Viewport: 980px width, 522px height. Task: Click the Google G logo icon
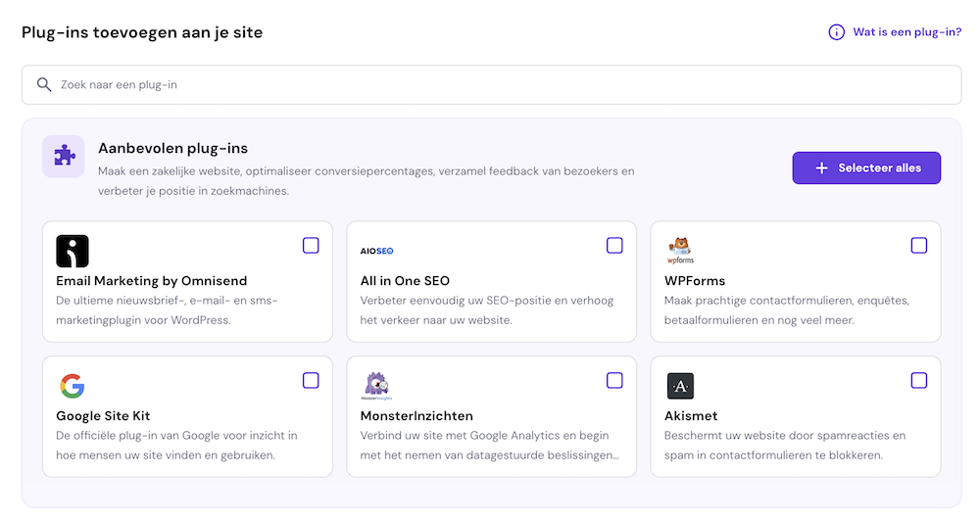tap(73, 386)
